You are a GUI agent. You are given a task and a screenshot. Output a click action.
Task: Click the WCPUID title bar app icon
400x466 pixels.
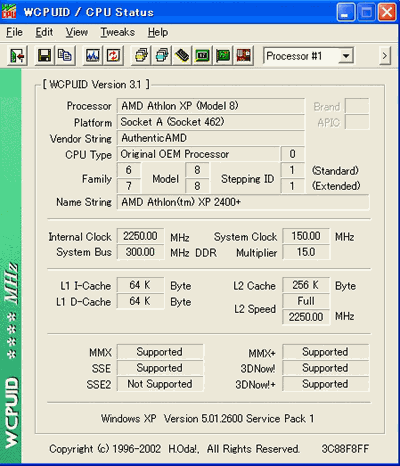[x=9, y=12]
